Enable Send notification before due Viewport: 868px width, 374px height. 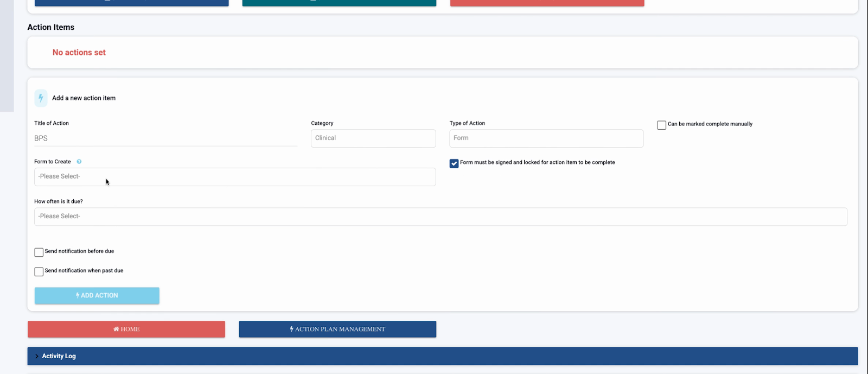[x=39, y=252]
